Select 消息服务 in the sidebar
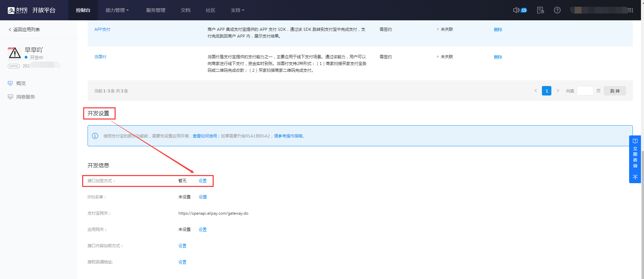The image size is (644, 279). click(26, 96)
